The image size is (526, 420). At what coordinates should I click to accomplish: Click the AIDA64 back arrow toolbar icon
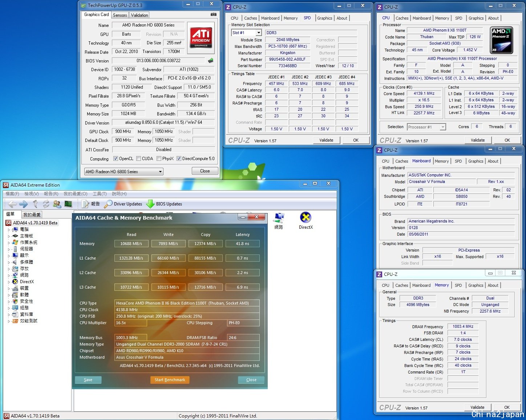(12, 204)
